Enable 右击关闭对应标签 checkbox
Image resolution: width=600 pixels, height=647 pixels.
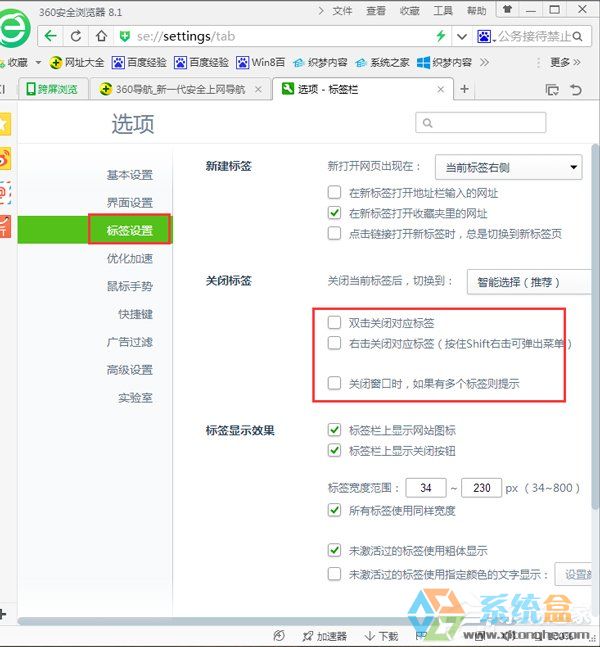334,343
